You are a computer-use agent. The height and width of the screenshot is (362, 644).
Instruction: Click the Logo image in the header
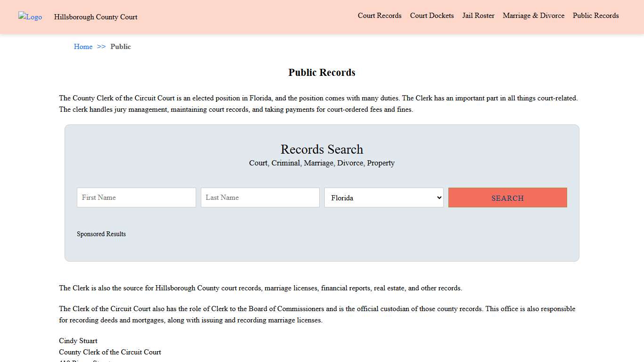[30, 17]
